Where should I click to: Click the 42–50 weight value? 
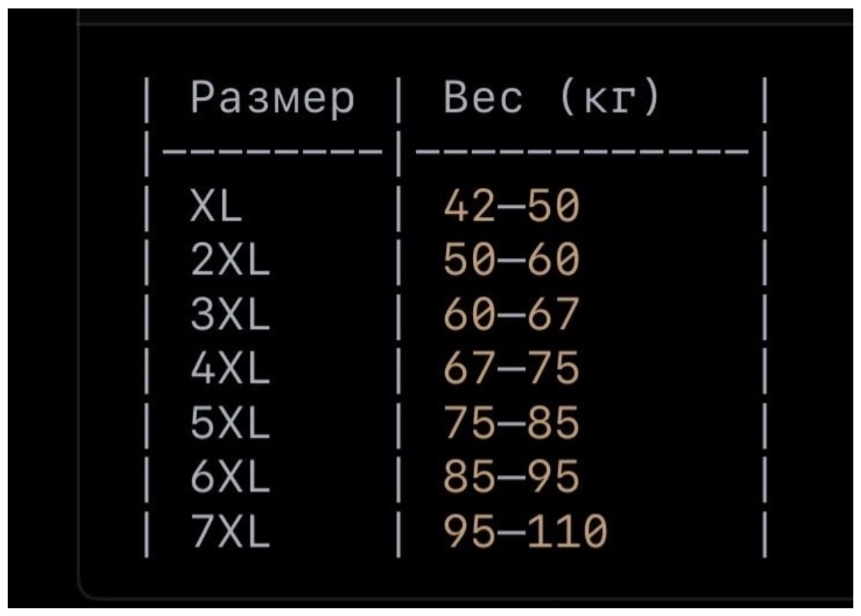click(511, 206)
